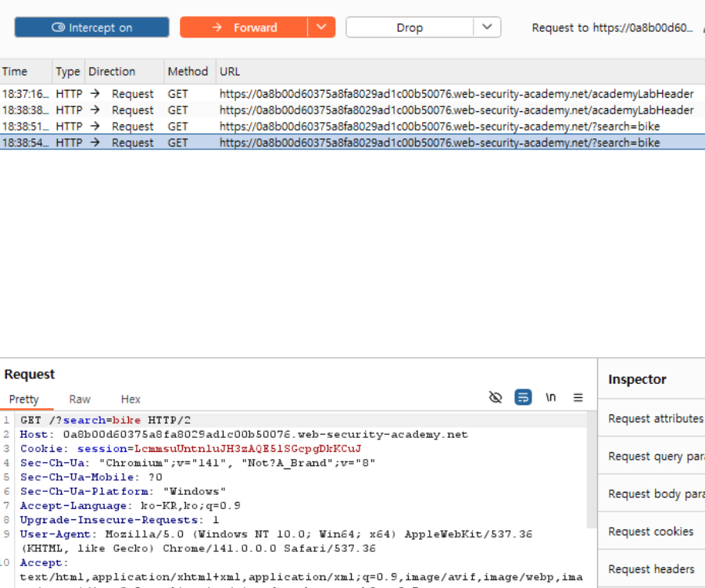705x588 pixels.
Task: Expand Request body parameters in Inspector
Action: pos(652,494)
